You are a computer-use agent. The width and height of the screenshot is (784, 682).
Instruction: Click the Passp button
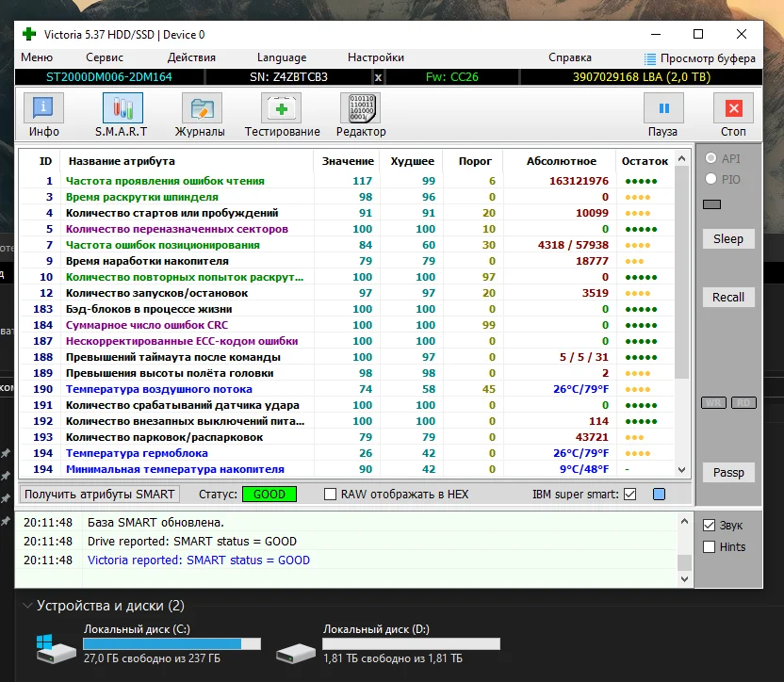728,473
